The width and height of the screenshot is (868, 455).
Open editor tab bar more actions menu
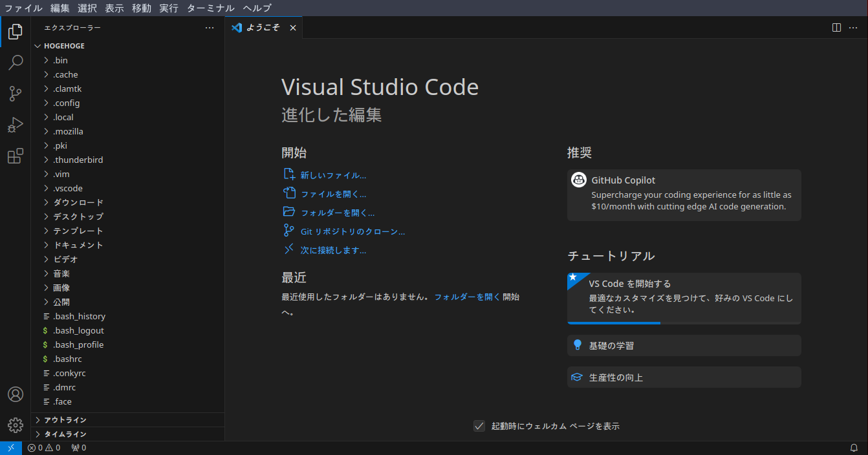853,28
